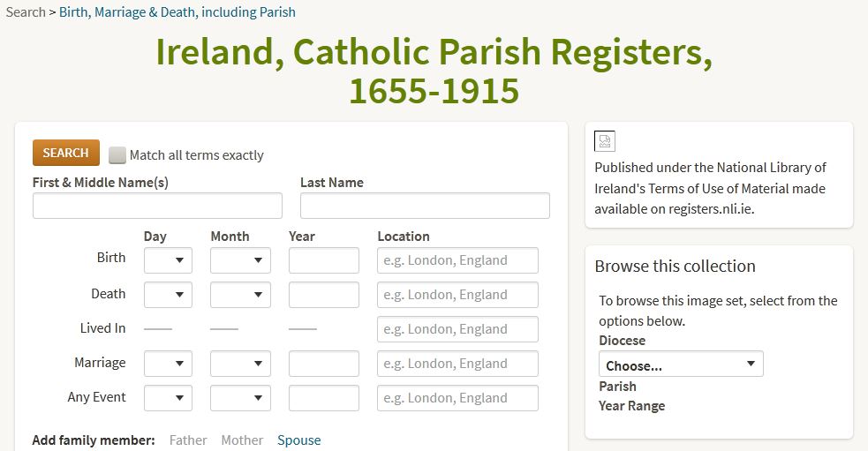Expand the Any Event Day dropdown
Image resolution: width=868 pixels, height=451 pixels.
168,398
